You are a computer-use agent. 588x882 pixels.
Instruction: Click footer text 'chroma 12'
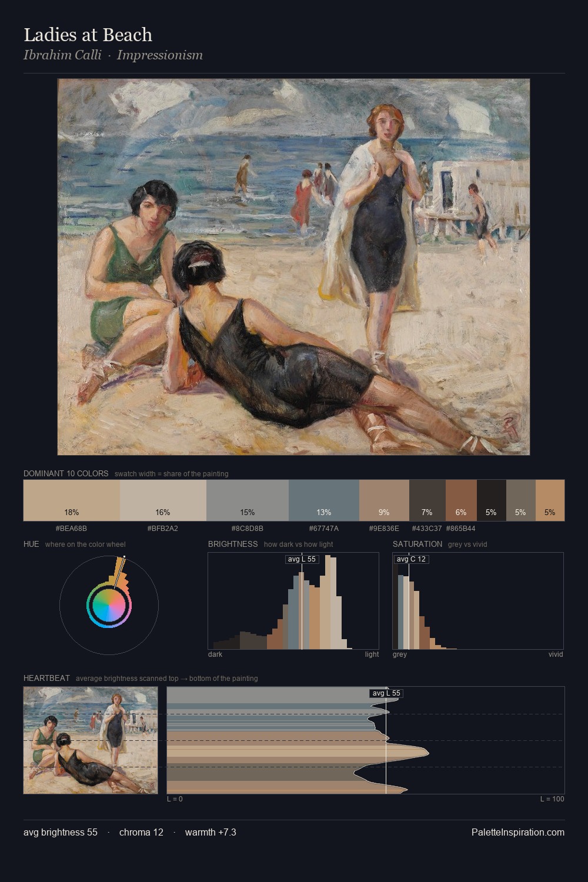pos(141,832)
